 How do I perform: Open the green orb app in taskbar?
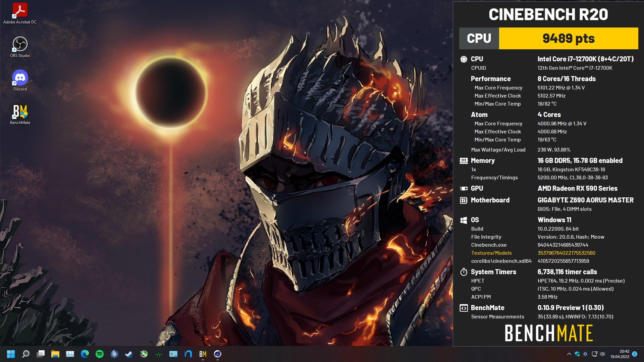(x=144, y=354)
